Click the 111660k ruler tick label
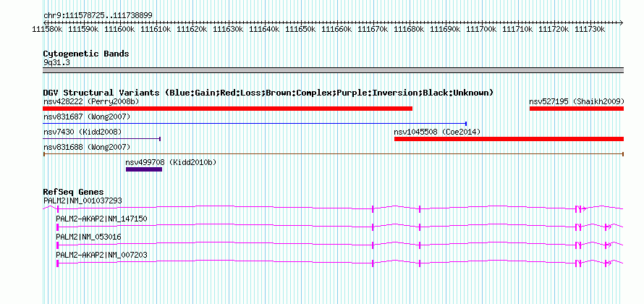The height and width of the screenshot is (304, 644). (x=336, y=29)
